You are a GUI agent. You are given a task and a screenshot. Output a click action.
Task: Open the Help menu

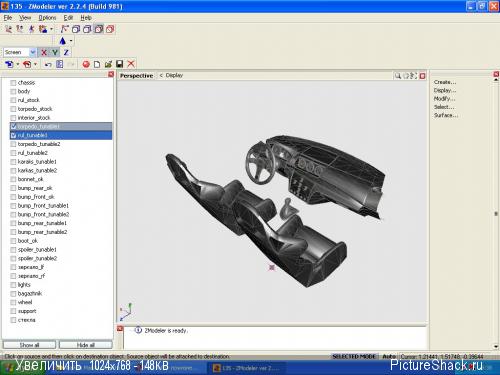(x=86, y=18)
